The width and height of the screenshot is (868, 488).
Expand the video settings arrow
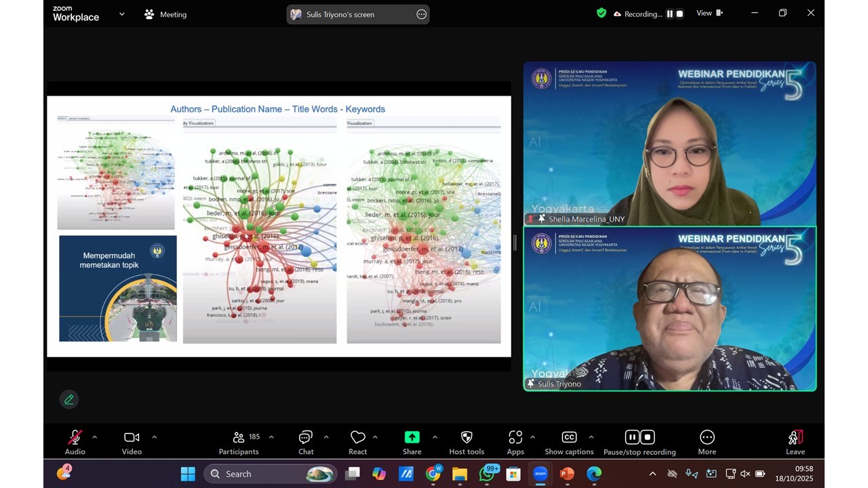click(154, 437)
